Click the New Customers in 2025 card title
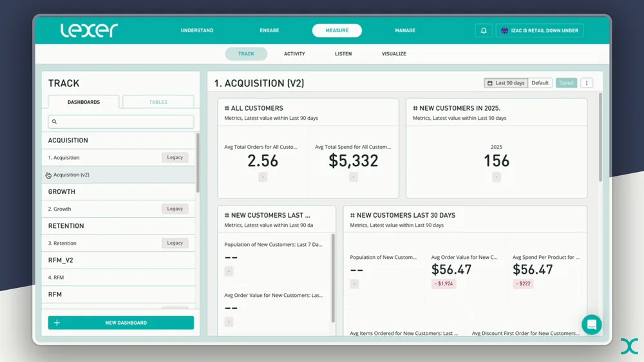This screenshot has width=644, height=362. tap(457, 108)
